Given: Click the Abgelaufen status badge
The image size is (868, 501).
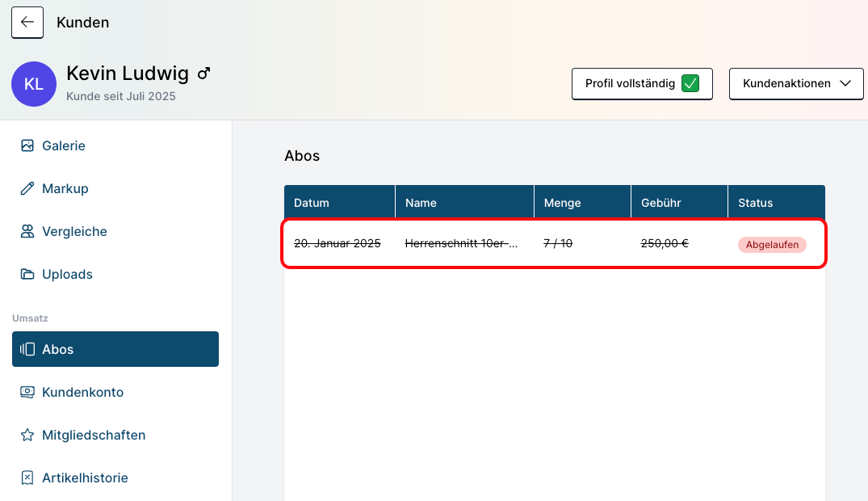Looking at the screenshot, I should pos(771,244).
